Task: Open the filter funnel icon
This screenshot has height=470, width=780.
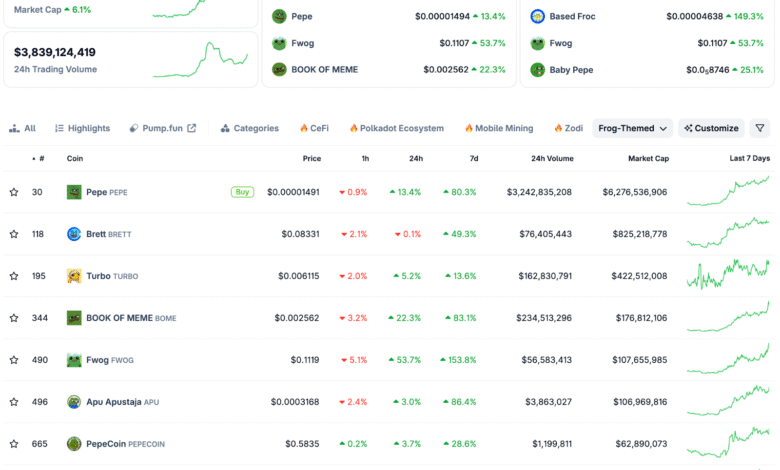Action: [x=760, y=128]
